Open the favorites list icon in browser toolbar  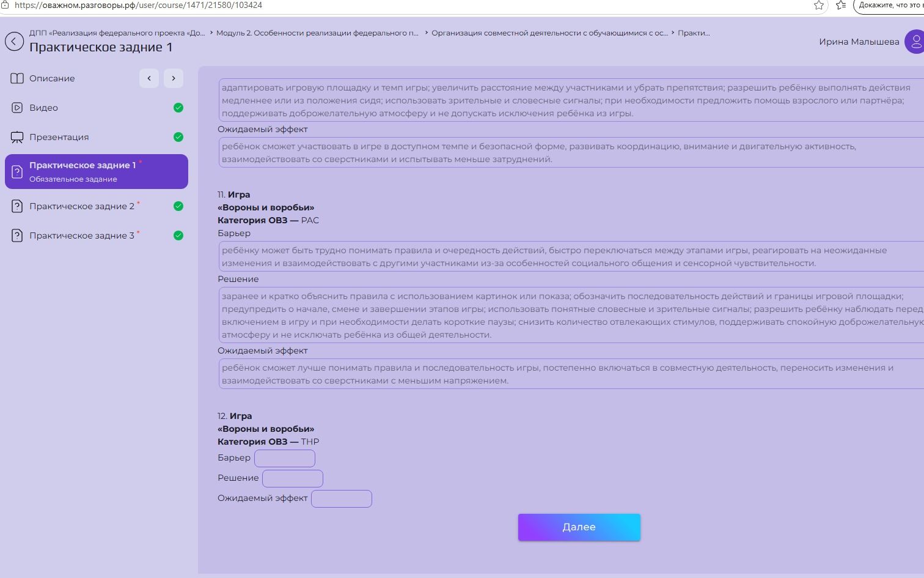[841, 5]
